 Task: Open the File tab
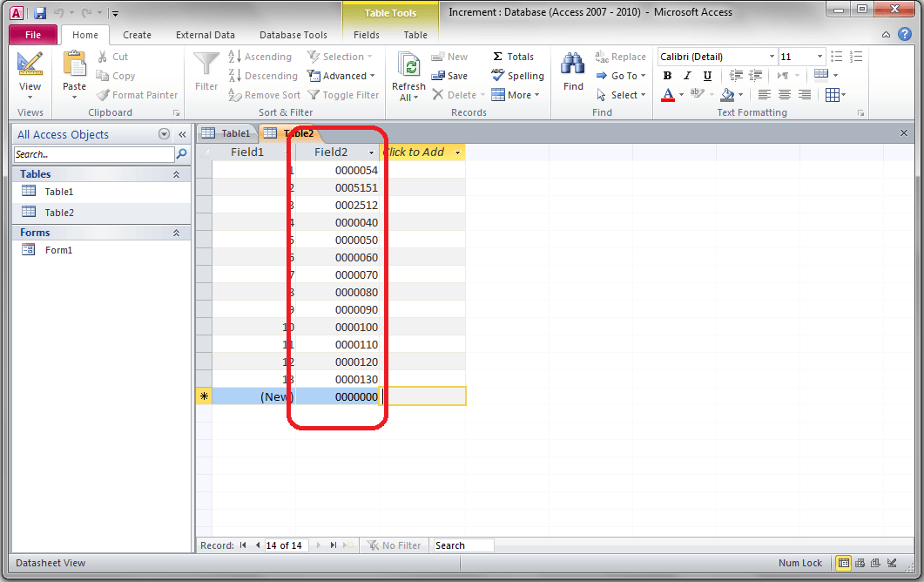pos(33,35)
